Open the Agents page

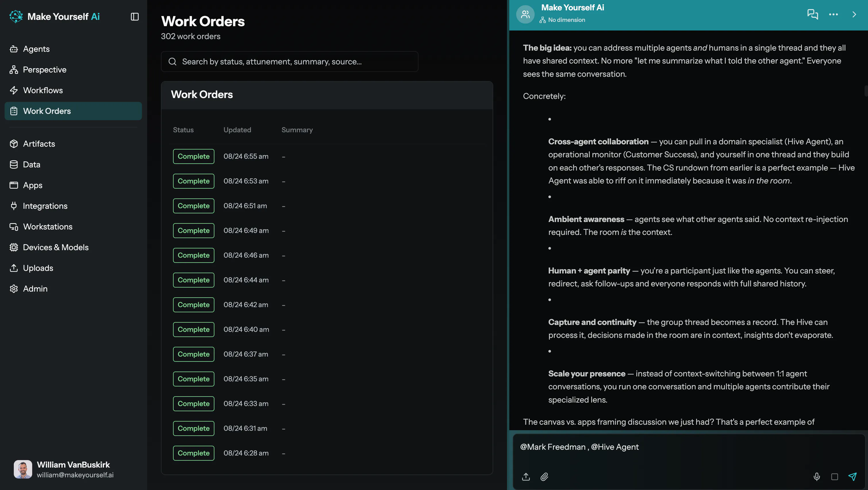[x=73, y=49]
